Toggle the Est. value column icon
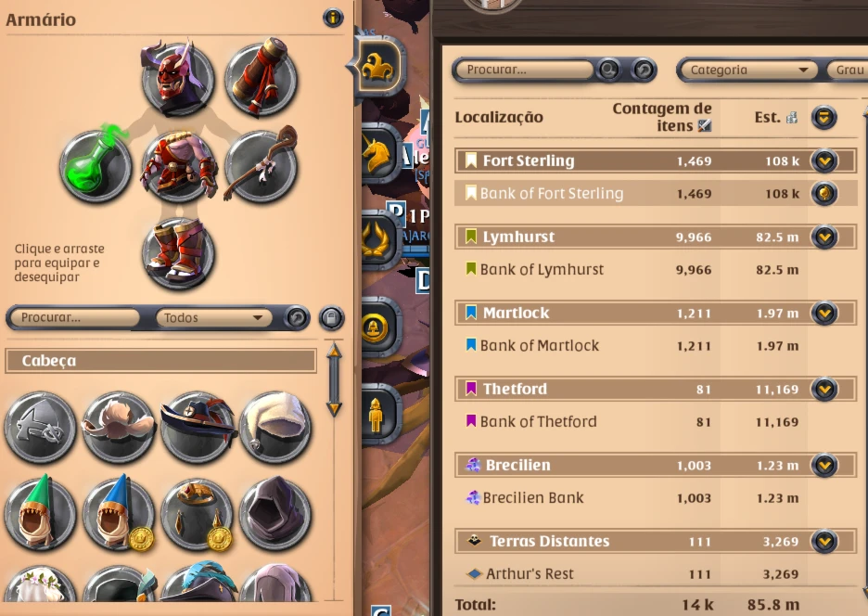This screenshot has height=616, width=868. tap(792, 117)
